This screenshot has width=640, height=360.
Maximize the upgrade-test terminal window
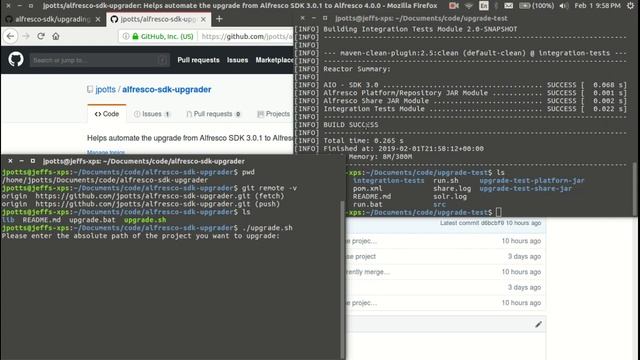(325, 18)
